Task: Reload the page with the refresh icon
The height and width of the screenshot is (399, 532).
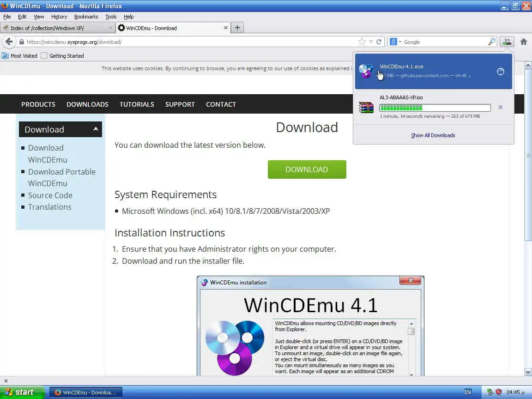Action: (x=379, y=42)
